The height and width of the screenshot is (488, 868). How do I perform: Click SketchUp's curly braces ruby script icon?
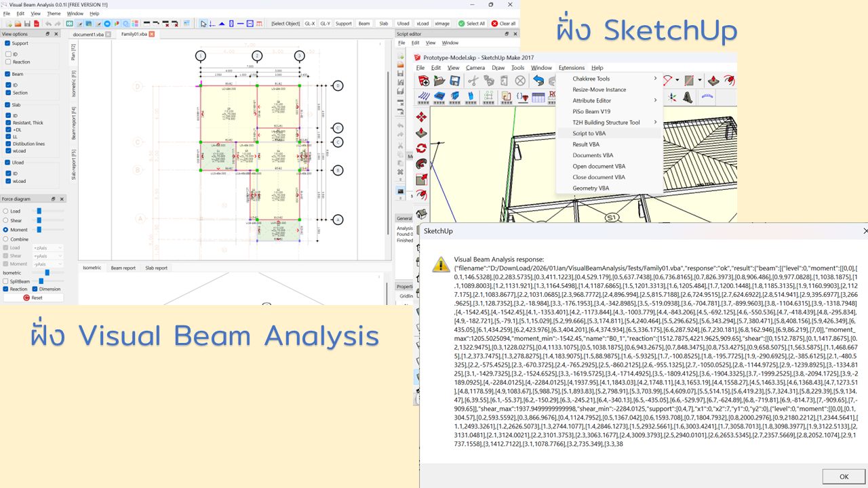coord(522,97)
